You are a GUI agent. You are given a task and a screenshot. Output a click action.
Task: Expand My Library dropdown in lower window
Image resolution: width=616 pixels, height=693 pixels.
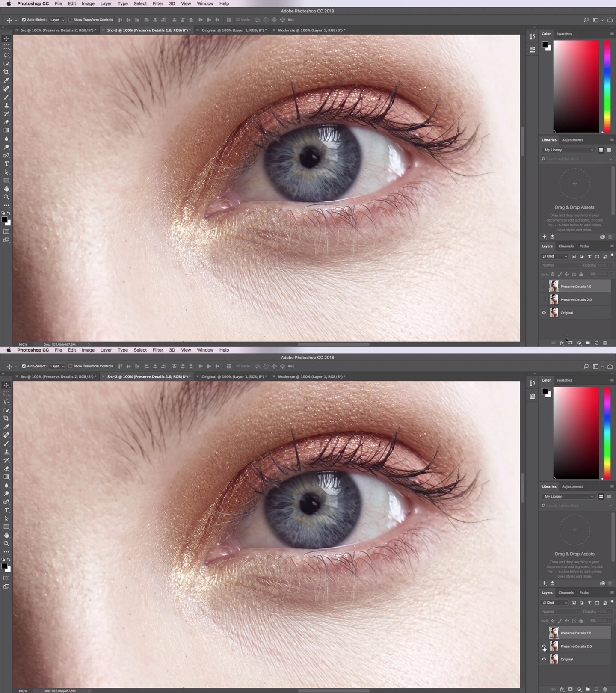point(569,496)
